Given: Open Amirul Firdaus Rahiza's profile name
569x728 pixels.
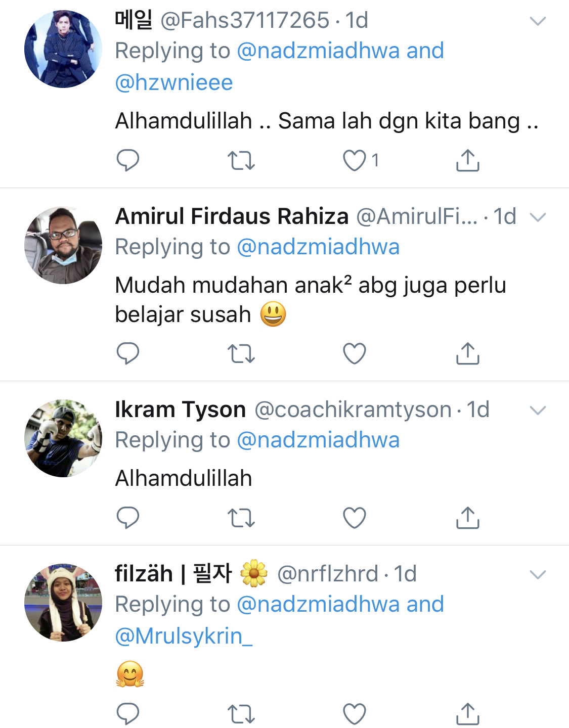Looking at the screenshot, I should point(232,216).
